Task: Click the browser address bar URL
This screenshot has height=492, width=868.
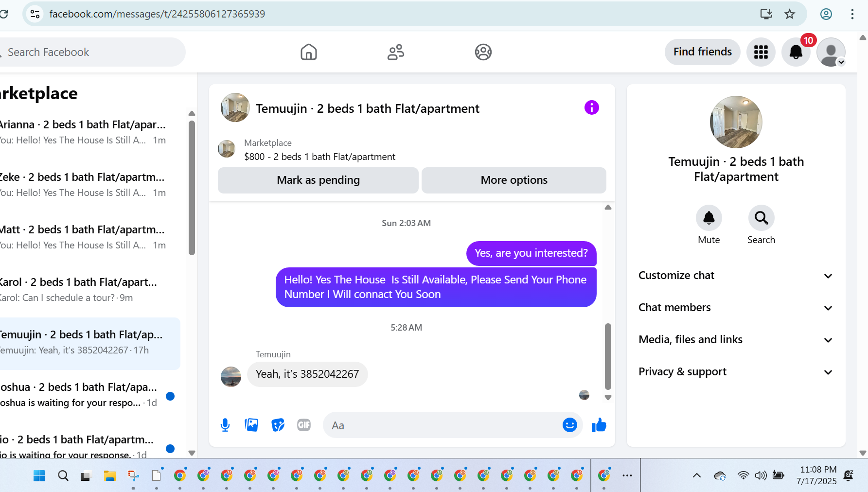Action: pyautogui.click(x=157, y=14)
